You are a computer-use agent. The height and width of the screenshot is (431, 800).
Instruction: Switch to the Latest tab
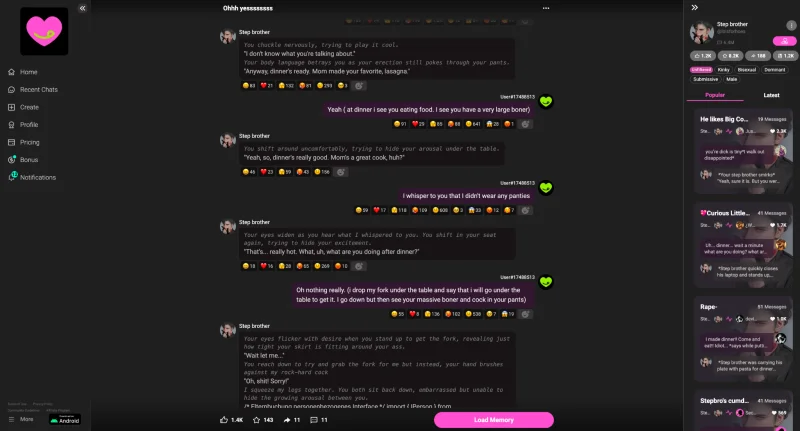coord(771,95)
